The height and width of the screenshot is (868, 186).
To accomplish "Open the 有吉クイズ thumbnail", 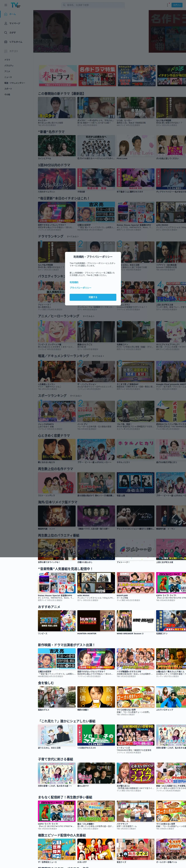I will coord(136,849).
